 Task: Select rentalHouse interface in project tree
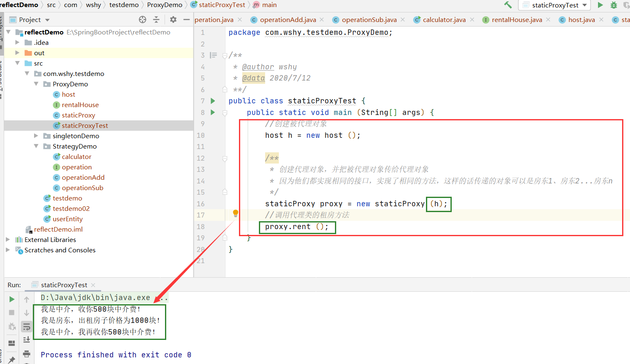pos(80,105)
